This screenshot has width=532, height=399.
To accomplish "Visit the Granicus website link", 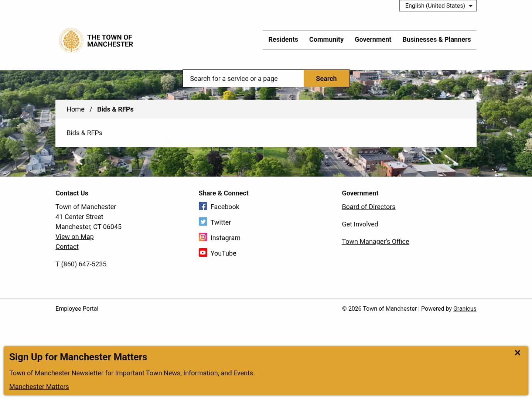I will pos(464,308).
